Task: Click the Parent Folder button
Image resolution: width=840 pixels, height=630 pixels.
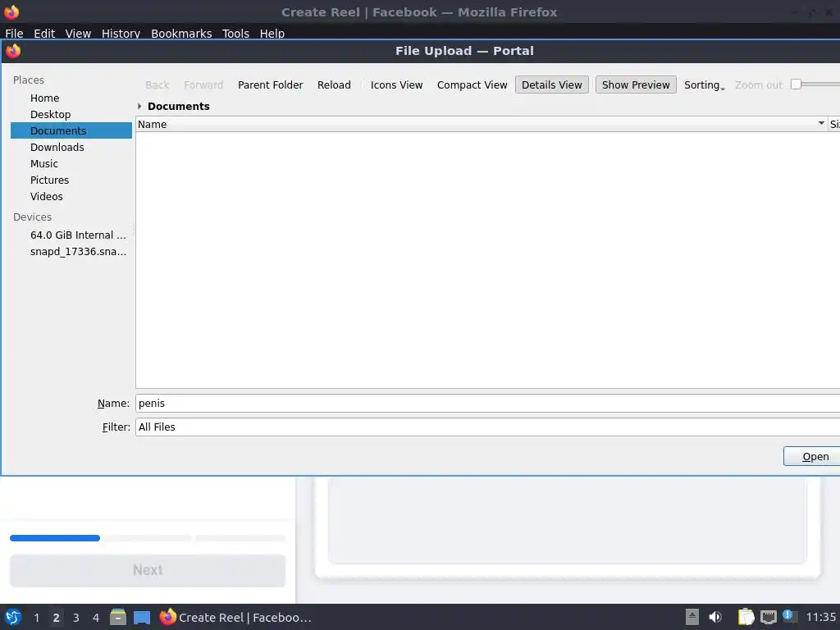Action: click(270, 84)
